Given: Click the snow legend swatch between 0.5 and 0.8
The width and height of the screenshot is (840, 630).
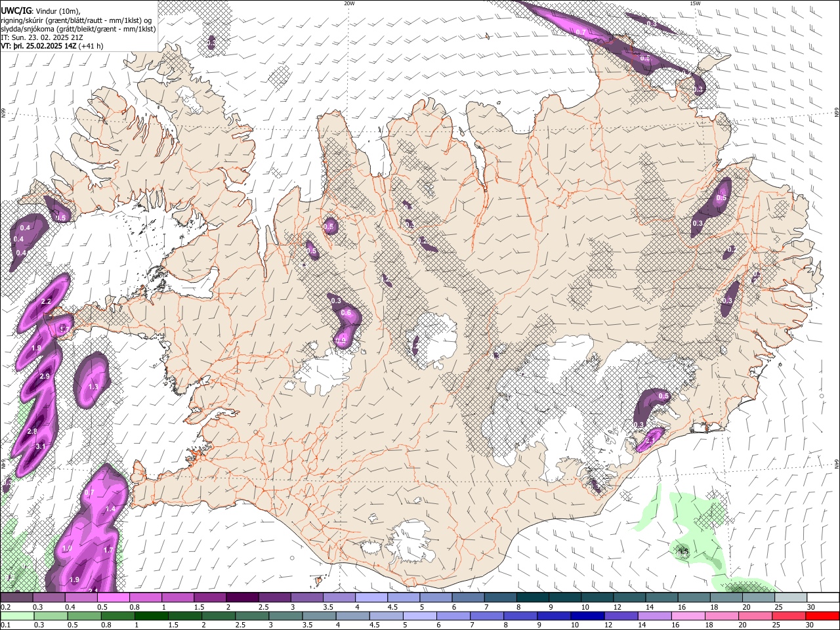Looking at the screenshot, I should coord(113,598).
